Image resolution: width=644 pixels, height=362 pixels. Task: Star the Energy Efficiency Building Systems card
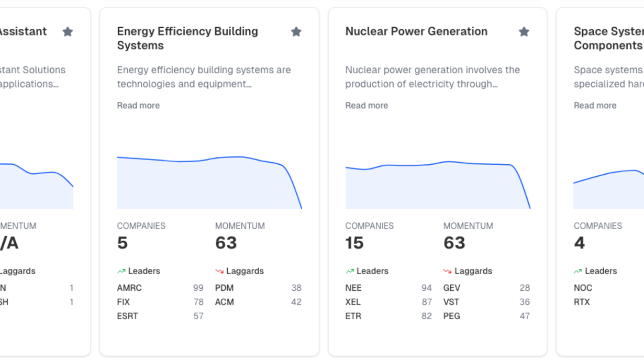point(296,32)
